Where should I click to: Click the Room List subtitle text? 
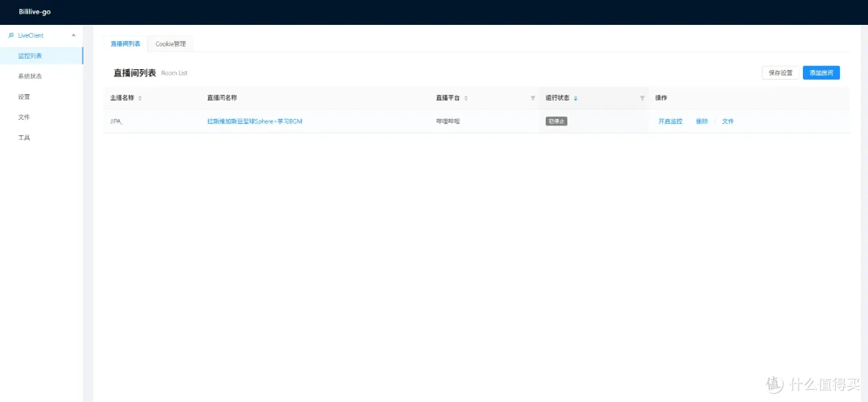point(174,73)
